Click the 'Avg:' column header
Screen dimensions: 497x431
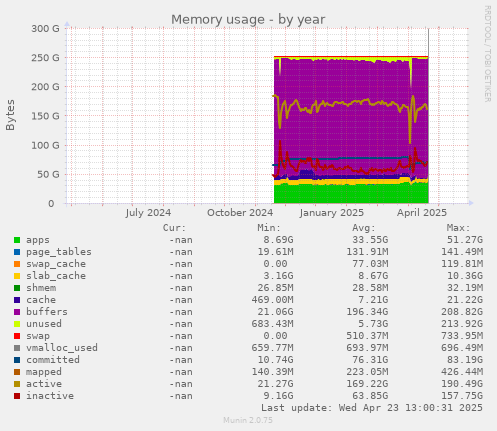pyautogui.click(x=364, y=228)
